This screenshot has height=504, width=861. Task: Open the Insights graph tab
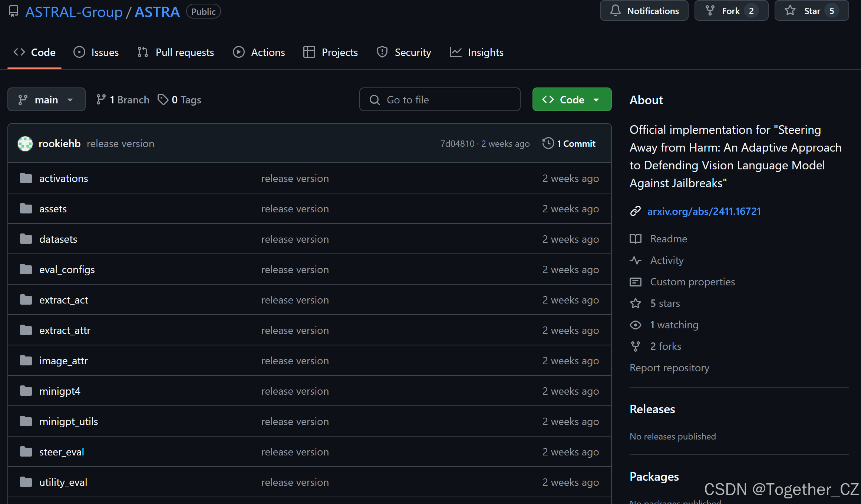point(476,52)
